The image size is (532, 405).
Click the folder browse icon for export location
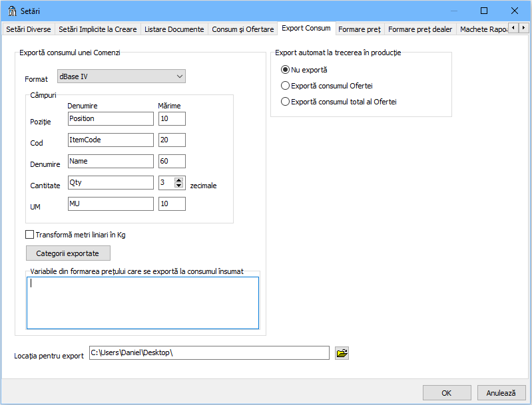point(342,353)
